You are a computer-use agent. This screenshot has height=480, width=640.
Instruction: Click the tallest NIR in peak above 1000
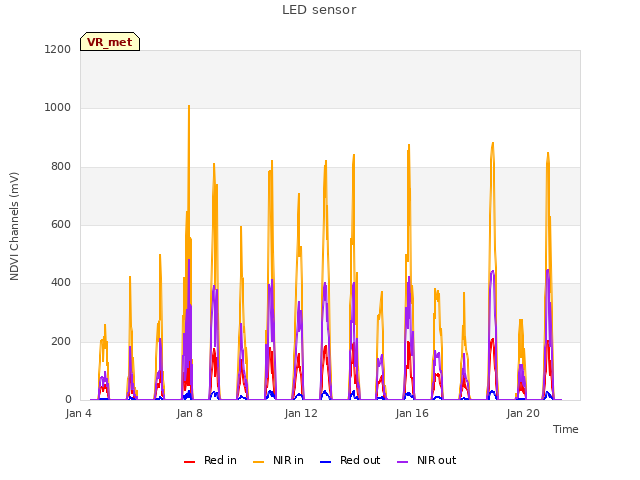(189, 107)
